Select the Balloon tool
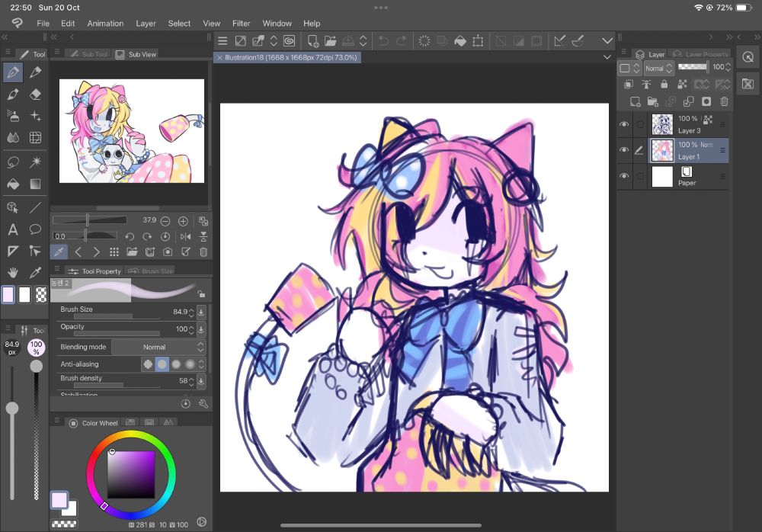The image size is (762, 532). pos(35,229)
